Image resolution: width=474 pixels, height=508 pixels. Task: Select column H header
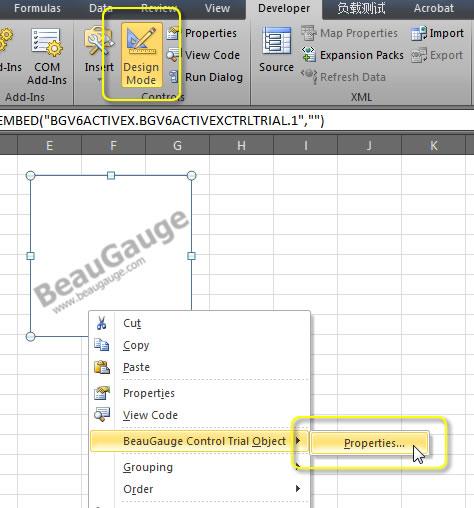241,146
